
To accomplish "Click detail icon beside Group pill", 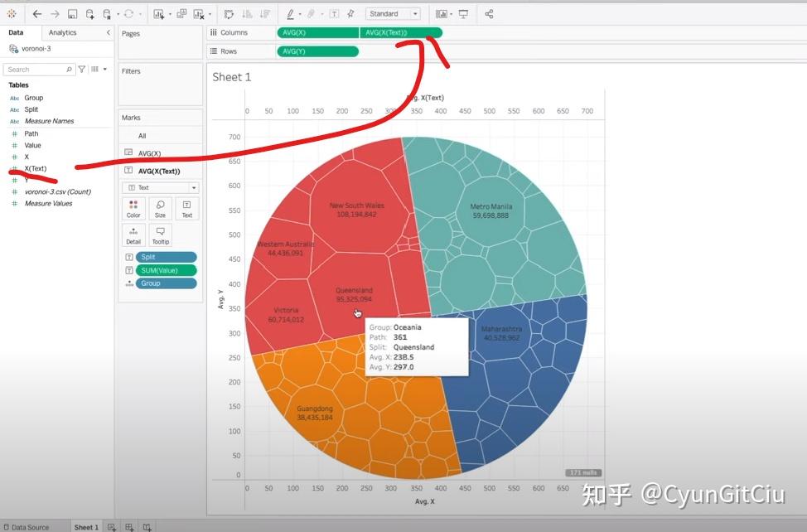I will coord(129,283).
